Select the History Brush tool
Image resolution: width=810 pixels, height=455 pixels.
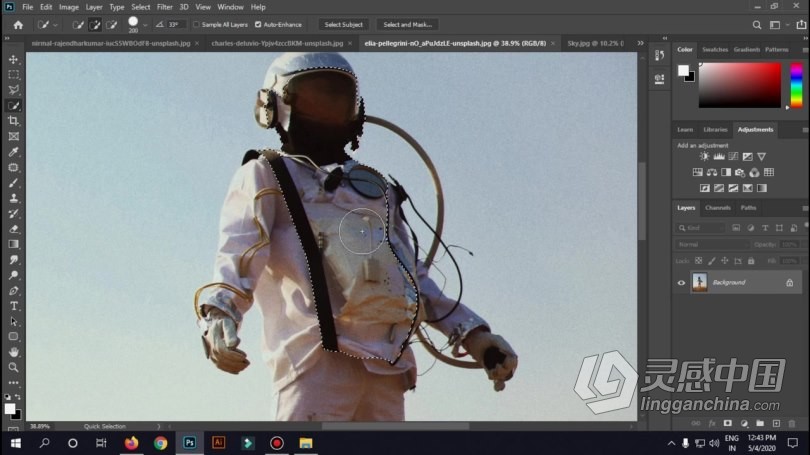(14, 213)
